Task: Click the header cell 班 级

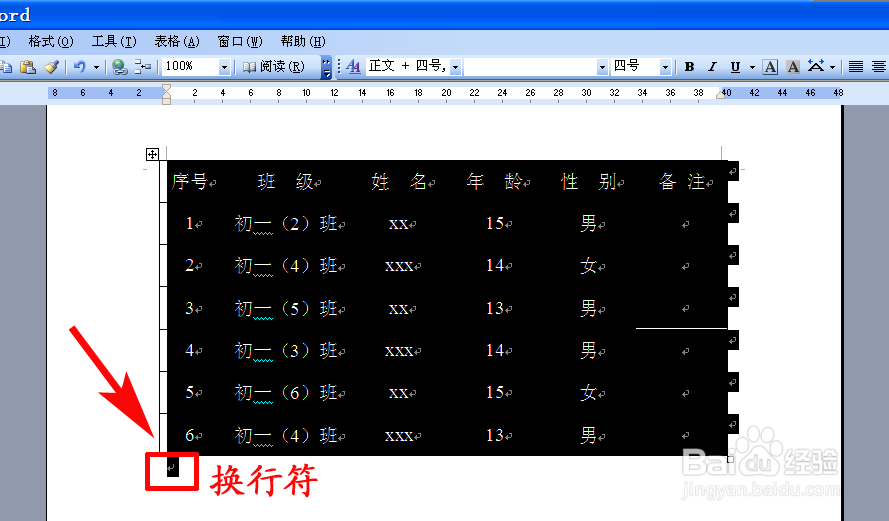Action: point(285,181)
